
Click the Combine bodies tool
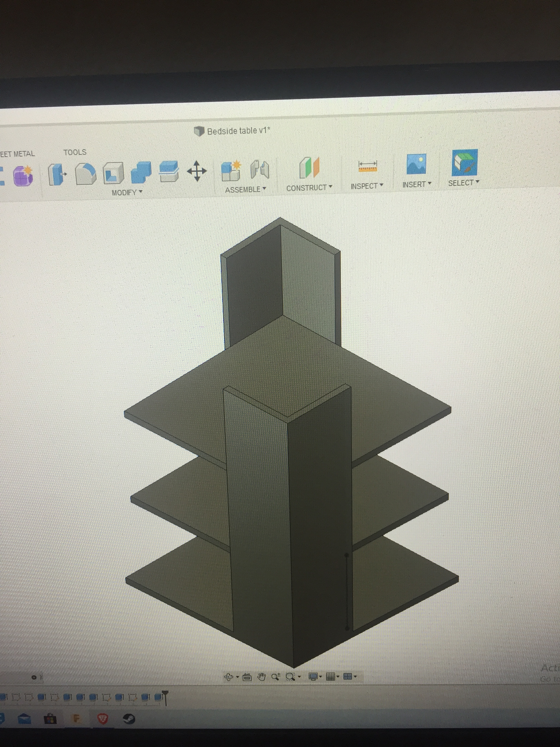[141, 172]
